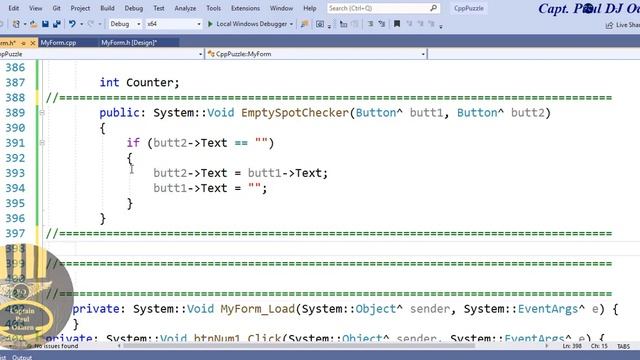Click 'butt2->Text = butt1->Text;' line
640x360 pixels.
pyautogui.click(x=240, y=173)
